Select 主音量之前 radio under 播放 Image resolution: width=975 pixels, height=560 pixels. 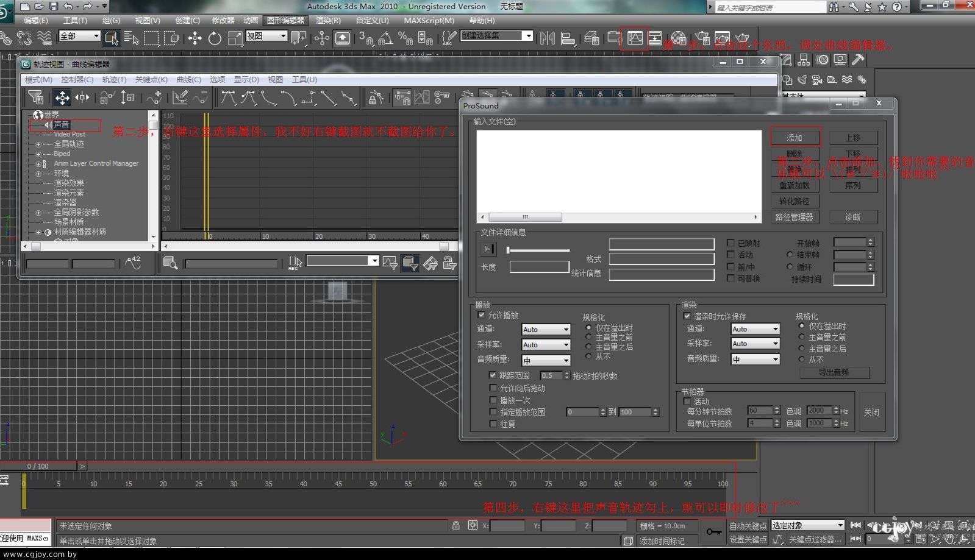point(588,337)
